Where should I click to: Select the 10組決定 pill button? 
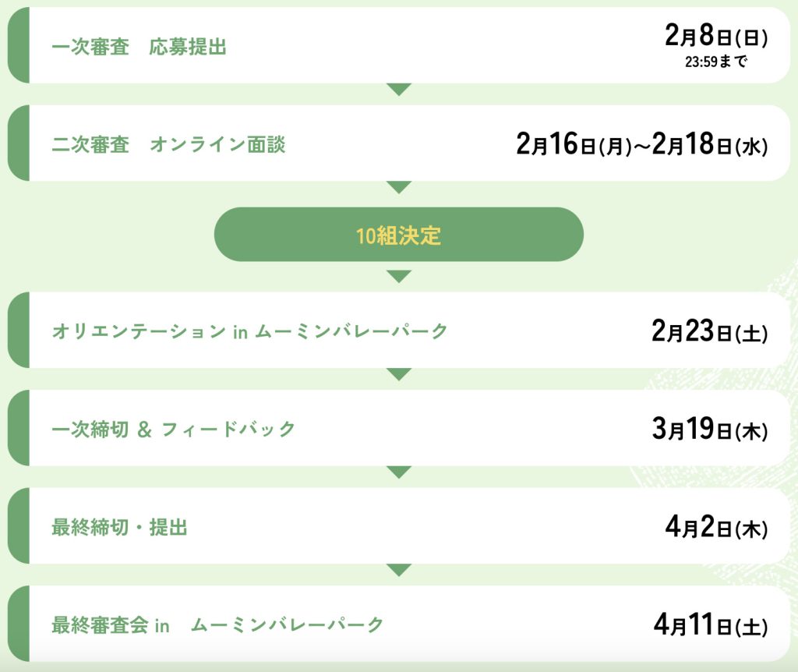(x=399, y=235)
